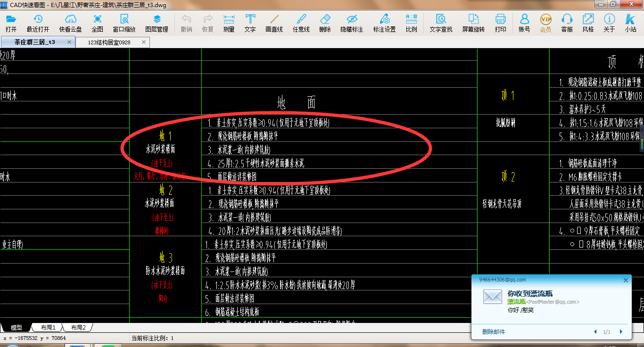Open 图层管理 layer manager
The width and height of the screenshot is (644, 347).
pyautogui.click(x=157, y=23)
